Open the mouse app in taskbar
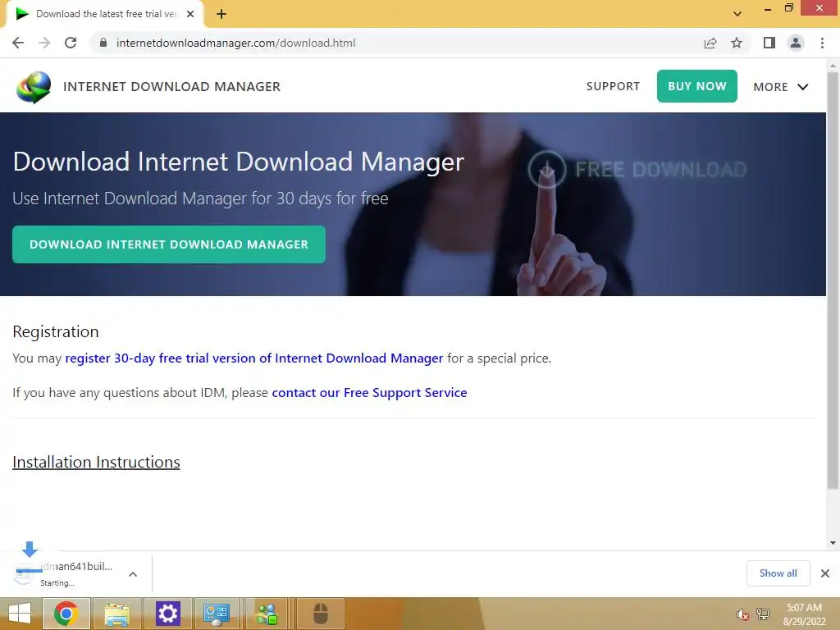 (321, 614)
